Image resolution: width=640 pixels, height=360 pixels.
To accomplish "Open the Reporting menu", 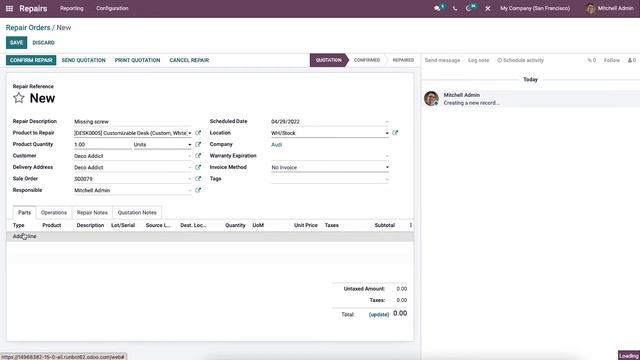I will pos(71,8).
